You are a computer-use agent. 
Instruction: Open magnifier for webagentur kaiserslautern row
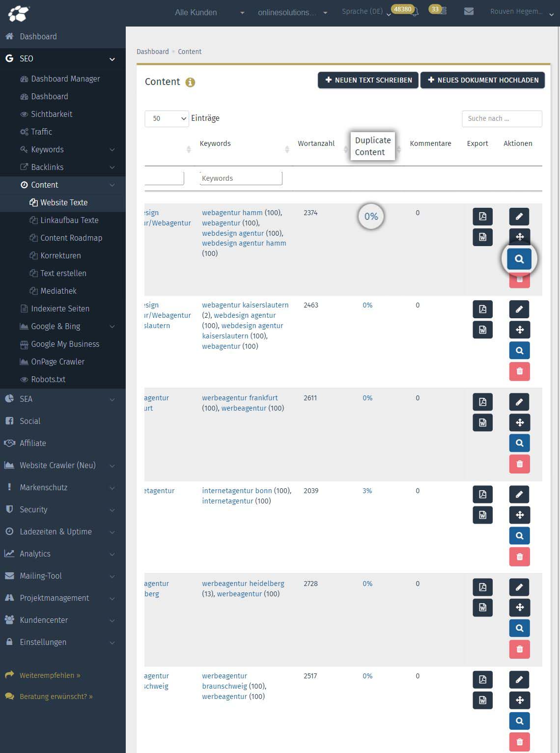[x=519, y=351]
